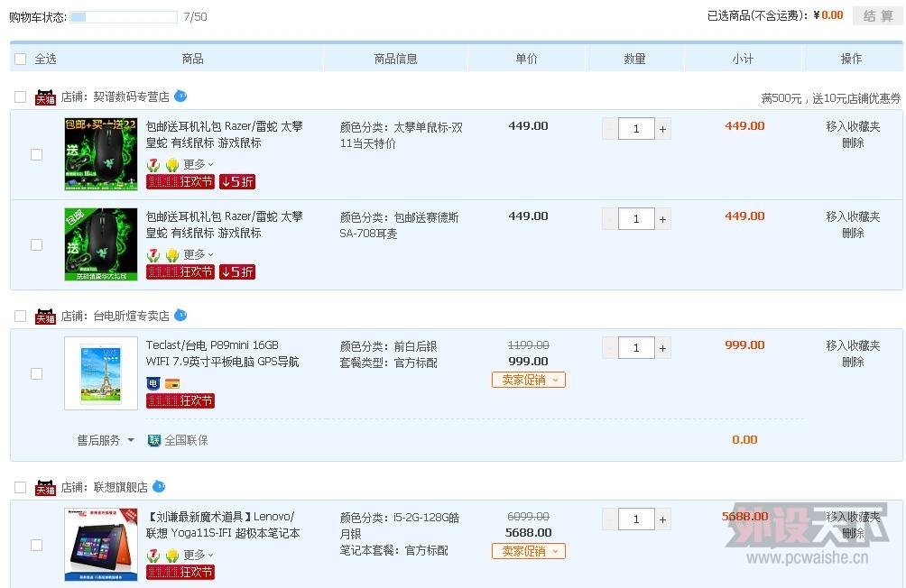Open 卖家促销 dropdown for Teclast tablet

[529, 380]
